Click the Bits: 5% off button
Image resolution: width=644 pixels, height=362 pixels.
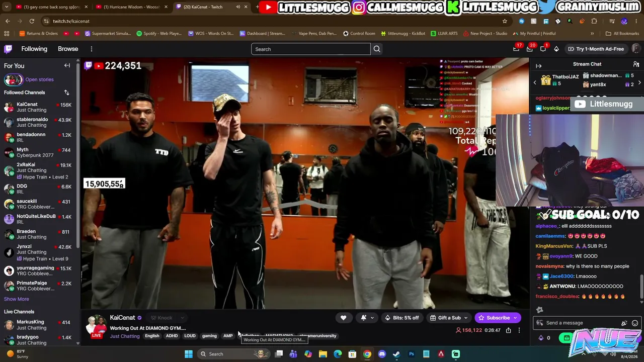coord(401,318)
